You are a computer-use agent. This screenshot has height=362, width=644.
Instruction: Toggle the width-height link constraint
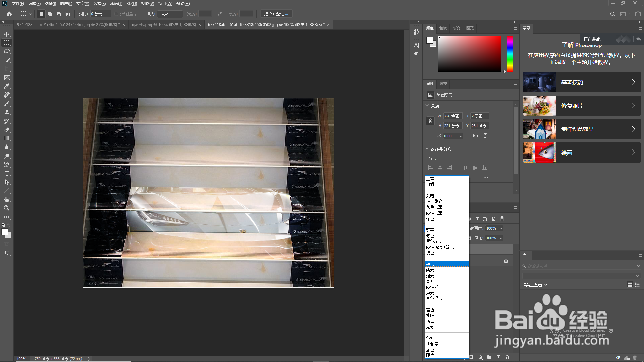pos(430,121)
